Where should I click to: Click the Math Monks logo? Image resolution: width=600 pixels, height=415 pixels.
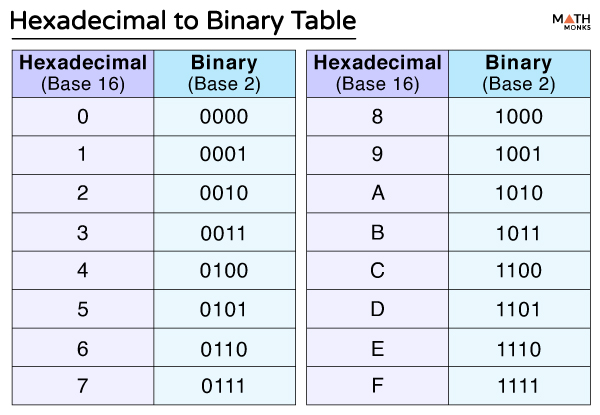coord(571,22)
